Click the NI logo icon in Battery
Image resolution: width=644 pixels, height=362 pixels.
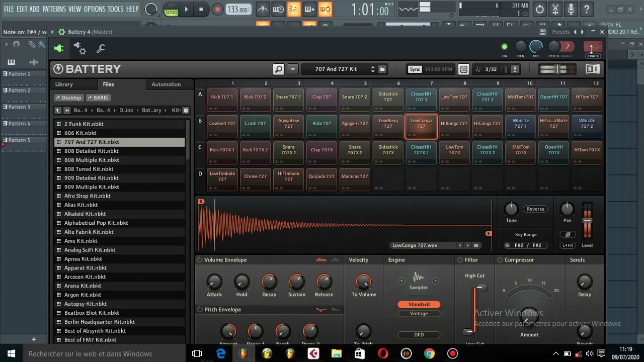click(x=593, y=69)
